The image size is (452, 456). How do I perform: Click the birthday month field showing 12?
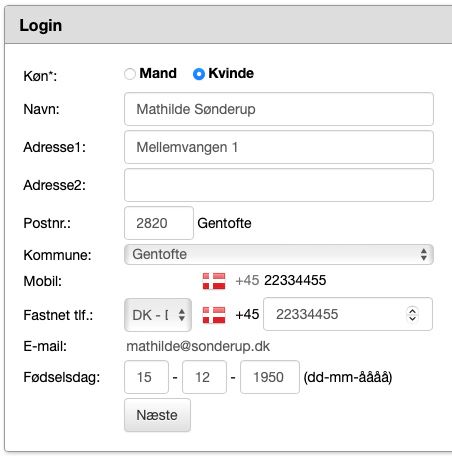204,377
